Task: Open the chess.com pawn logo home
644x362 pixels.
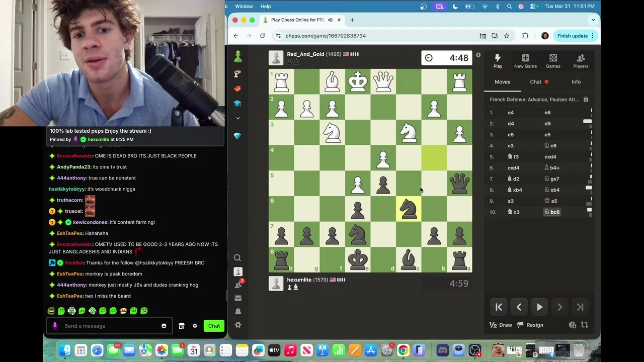Action: point(238,56)
